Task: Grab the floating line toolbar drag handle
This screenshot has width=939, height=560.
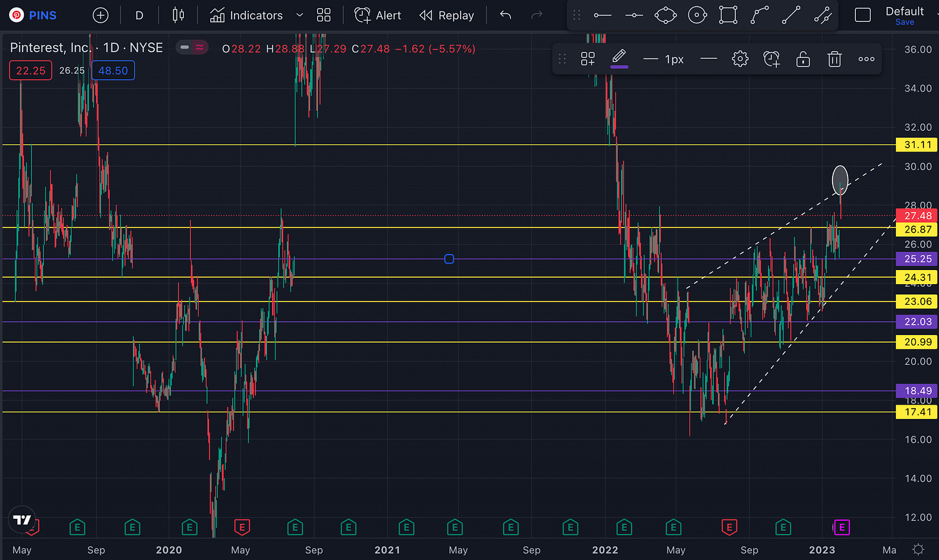Action: [562, 59]
